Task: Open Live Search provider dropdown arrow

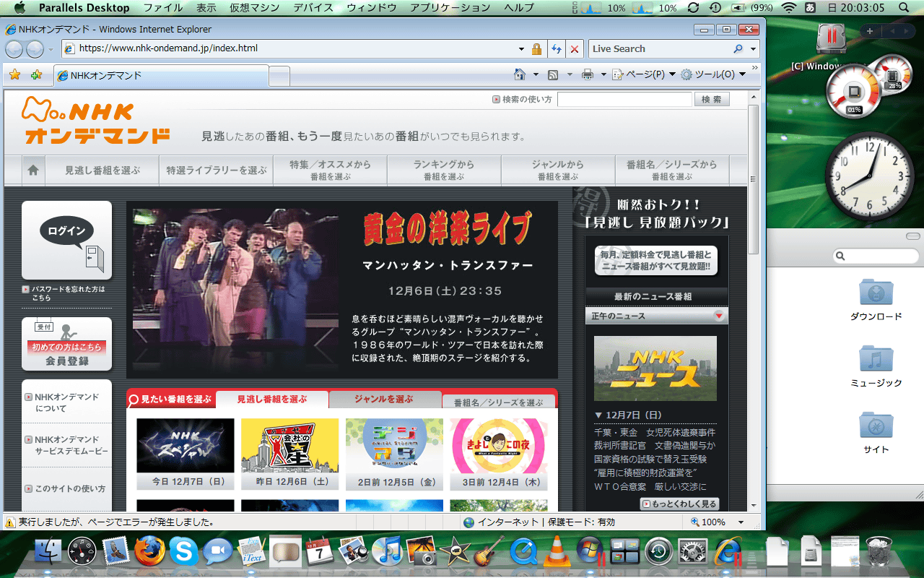Action: click(754, 49)
